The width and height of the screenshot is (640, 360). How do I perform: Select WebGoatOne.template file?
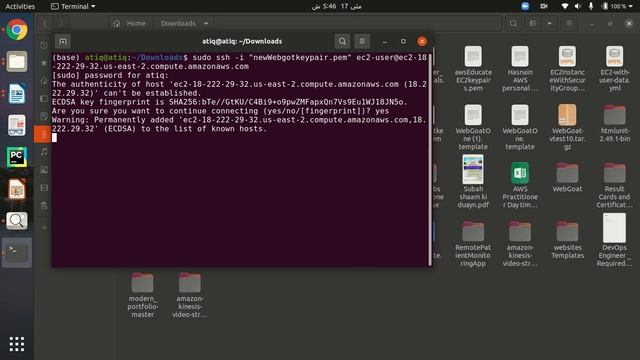click(x=520, y=127)
